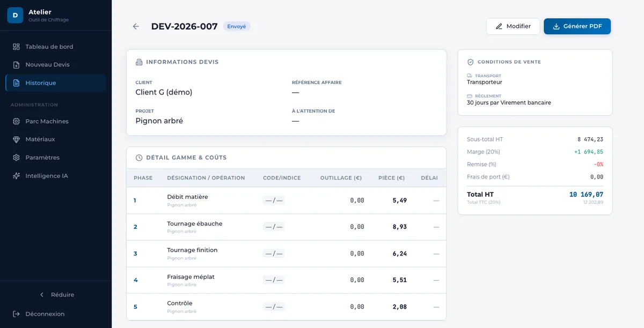644x328 pixels.
Task: Click the Tableau de bord grid icon
Action: tap(17, 47)
